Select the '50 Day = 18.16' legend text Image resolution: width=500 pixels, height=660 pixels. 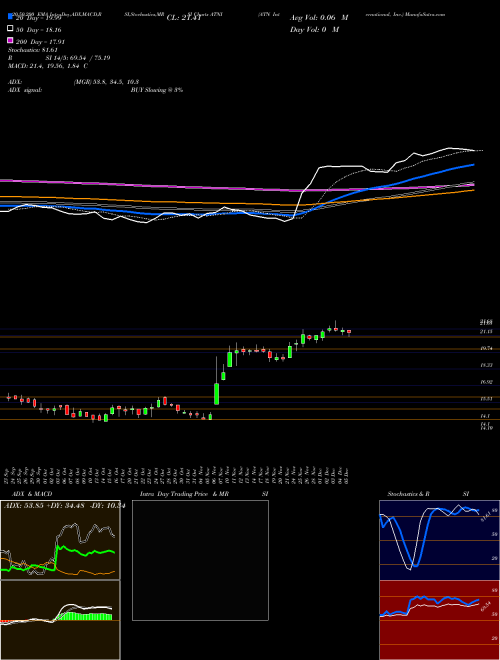(39, 30)
